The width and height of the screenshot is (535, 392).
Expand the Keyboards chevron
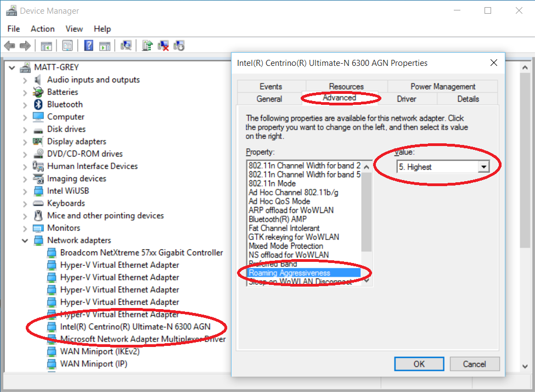click(25, 204)
